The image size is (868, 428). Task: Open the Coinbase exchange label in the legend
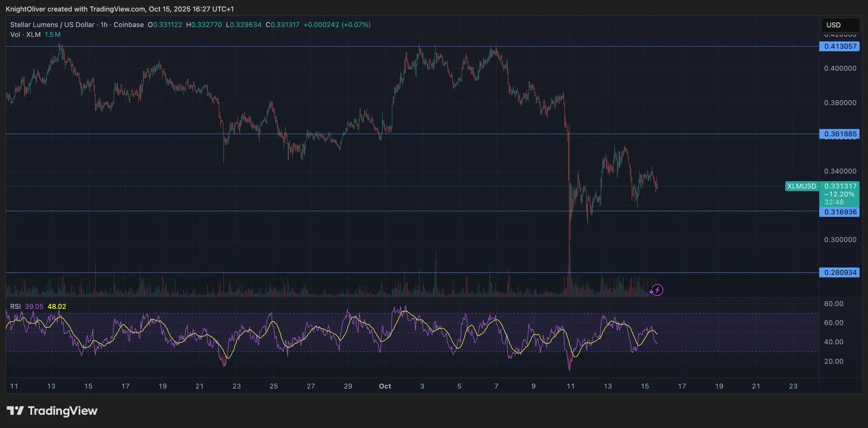[128, 25]
